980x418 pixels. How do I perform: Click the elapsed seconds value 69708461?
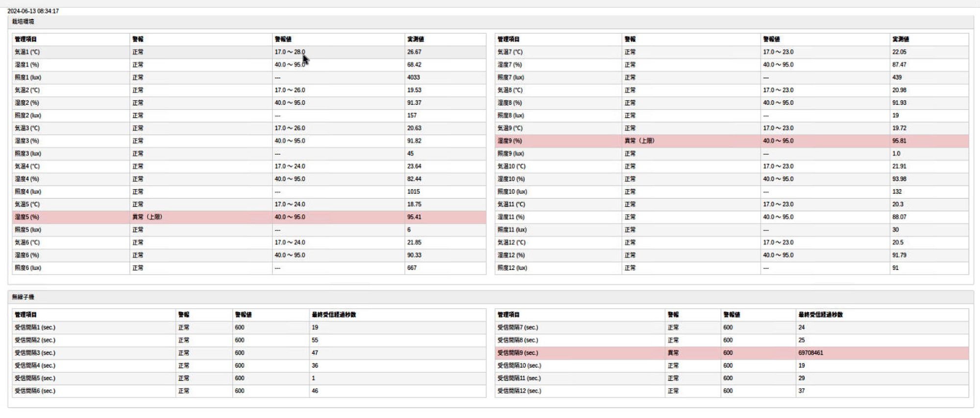tap(810, 353)
